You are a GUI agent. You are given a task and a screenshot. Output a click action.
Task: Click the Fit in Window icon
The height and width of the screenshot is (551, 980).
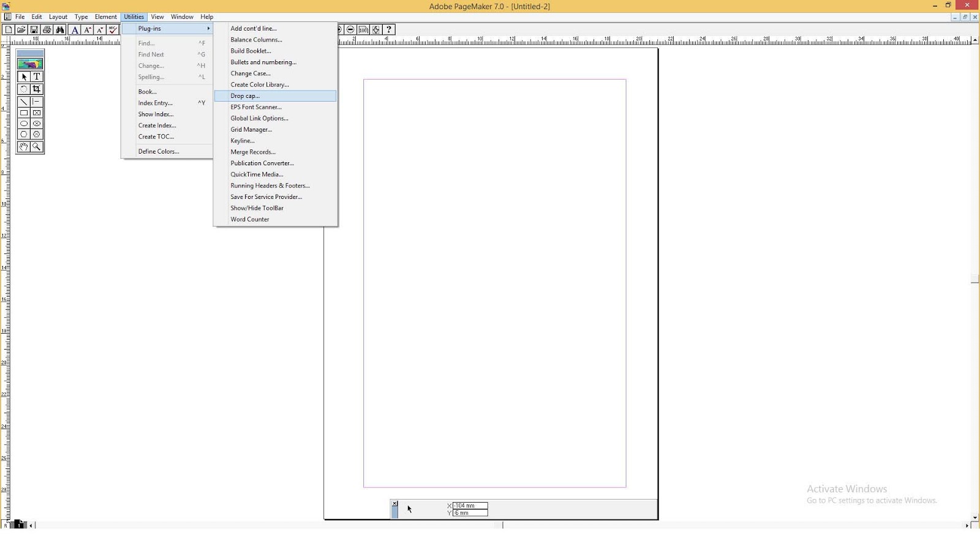tap(376, 29)
